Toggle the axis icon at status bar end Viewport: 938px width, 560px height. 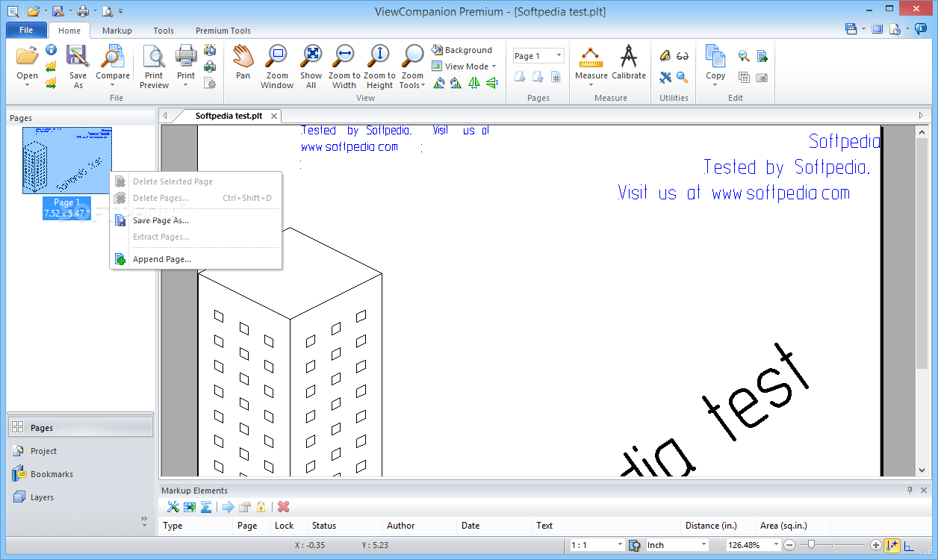coord(909,546)
